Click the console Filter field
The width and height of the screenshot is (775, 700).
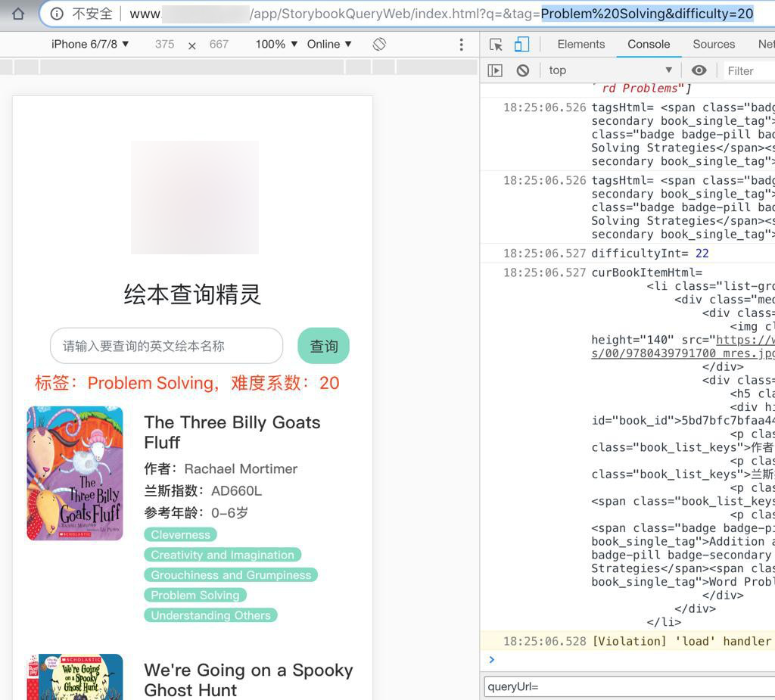point(749,71)
